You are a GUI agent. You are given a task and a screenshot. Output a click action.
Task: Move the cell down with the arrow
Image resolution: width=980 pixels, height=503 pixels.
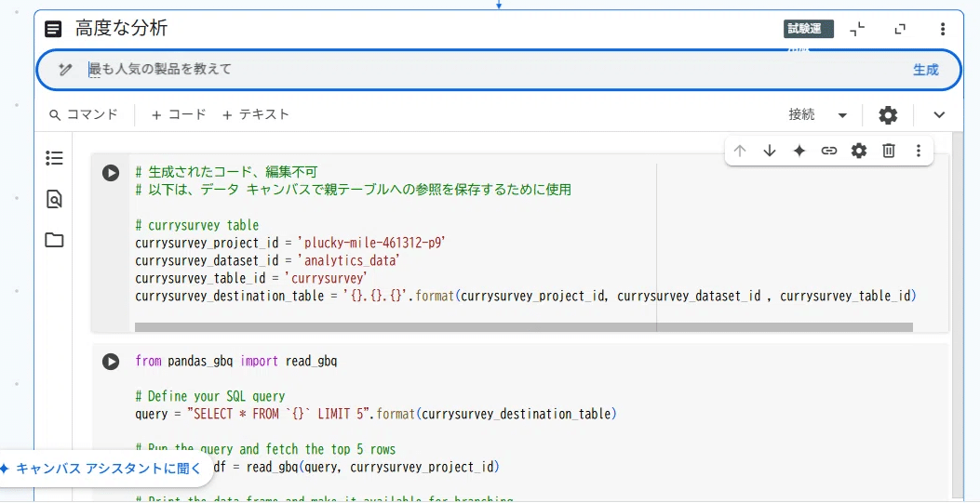[770, 151]
